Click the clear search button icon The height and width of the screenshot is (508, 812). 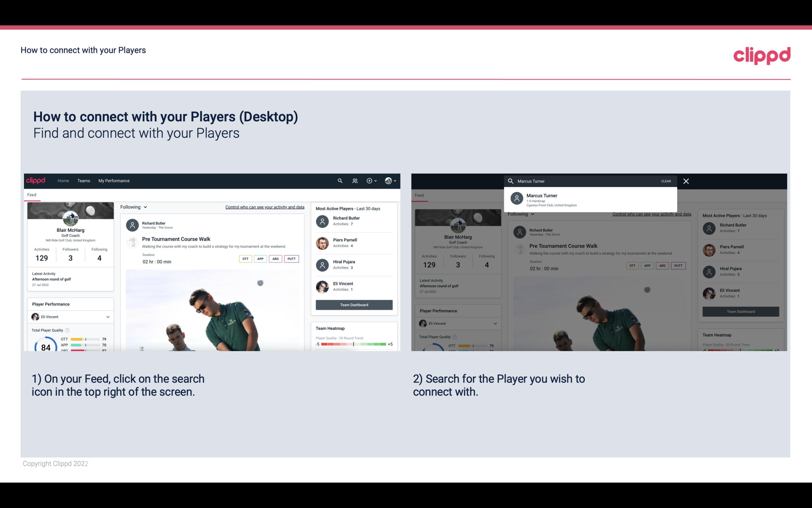coord(666,181)
